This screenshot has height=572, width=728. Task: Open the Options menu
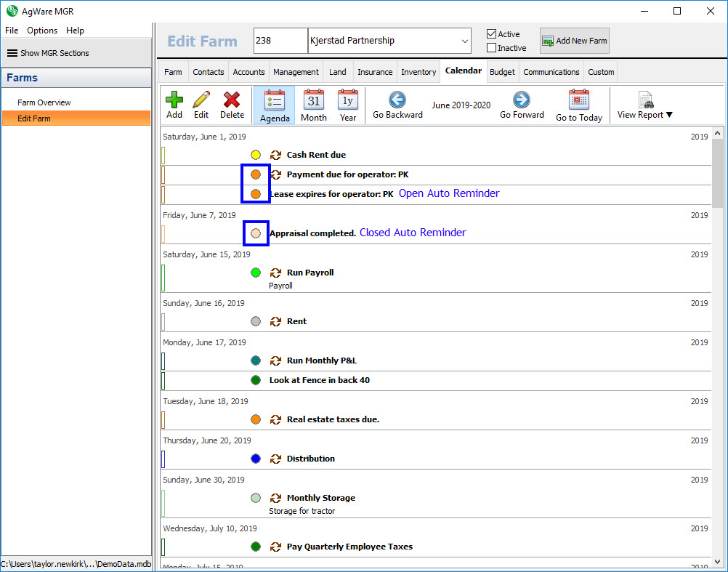tap(42, 31)
